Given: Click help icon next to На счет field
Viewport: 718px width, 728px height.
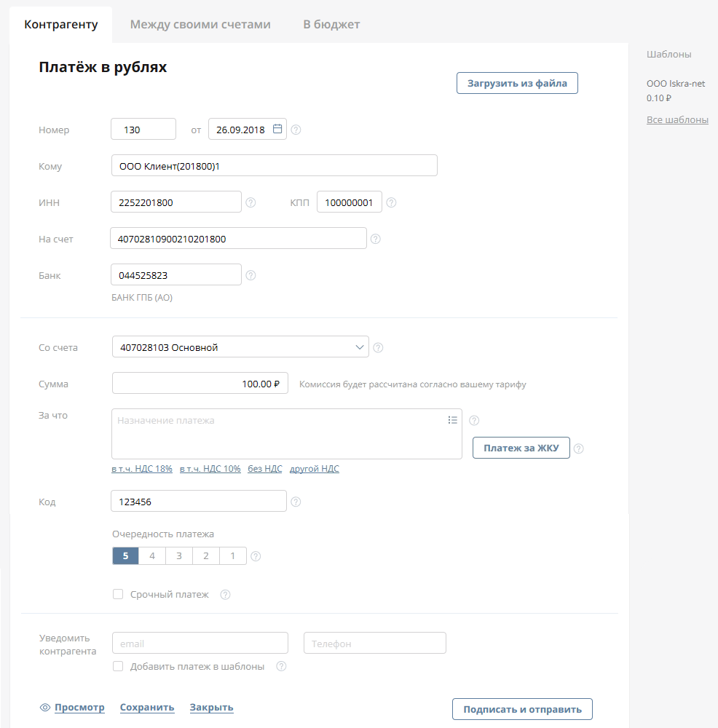Looking at the screenshot, I should [x=376, y=238].
